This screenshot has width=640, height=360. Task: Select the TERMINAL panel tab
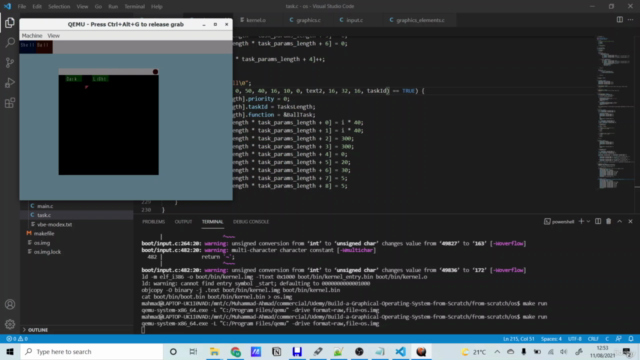click(212, 222)
